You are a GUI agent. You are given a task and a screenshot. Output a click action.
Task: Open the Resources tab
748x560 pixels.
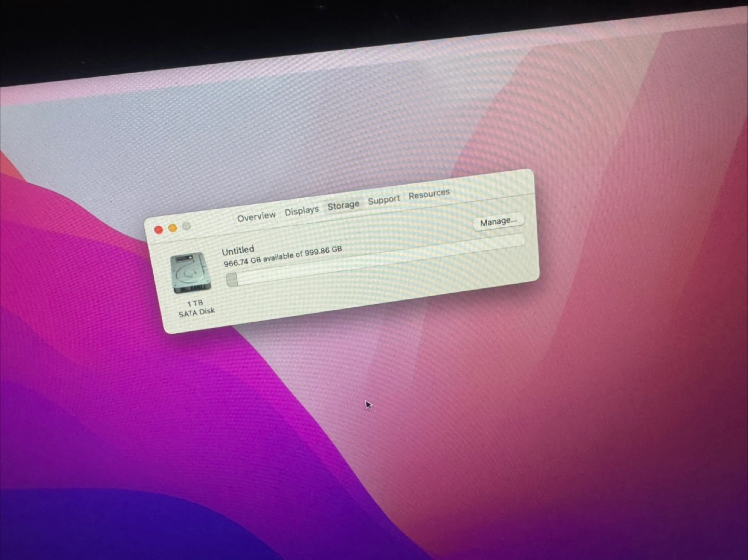[x=429, y=194]
